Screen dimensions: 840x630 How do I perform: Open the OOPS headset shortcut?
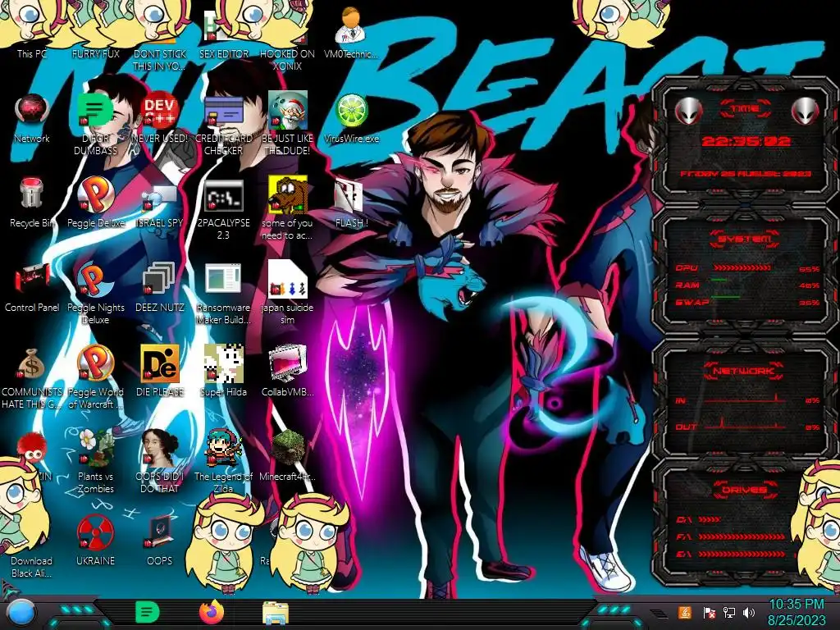[160, 540]
